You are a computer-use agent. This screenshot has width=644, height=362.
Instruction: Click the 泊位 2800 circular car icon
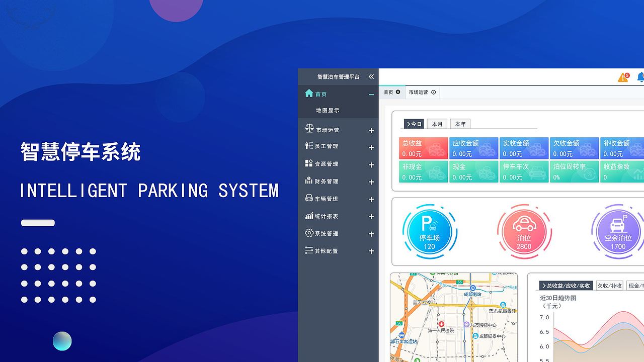coord(524,231)
